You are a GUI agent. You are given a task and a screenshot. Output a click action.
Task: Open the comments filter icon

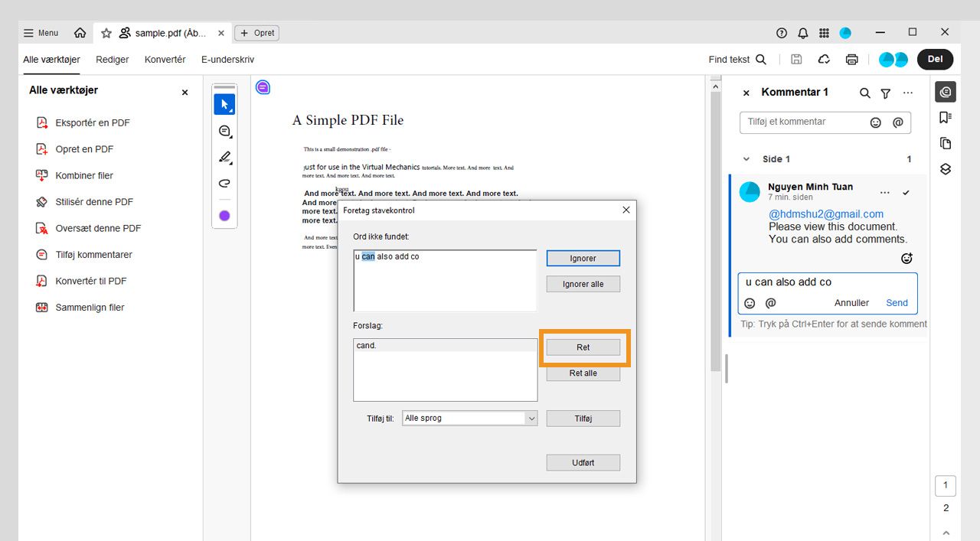click(x=886, y=93)
